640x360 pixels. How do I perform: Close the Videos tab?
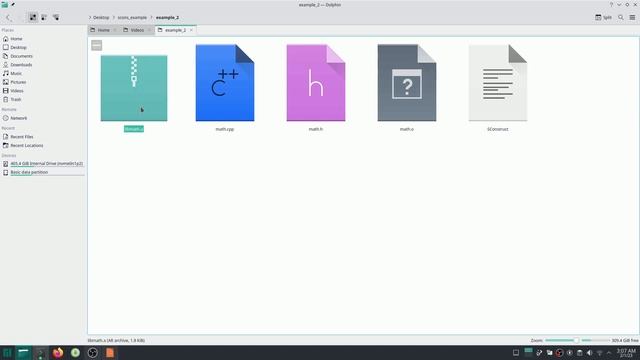point(149,30)
